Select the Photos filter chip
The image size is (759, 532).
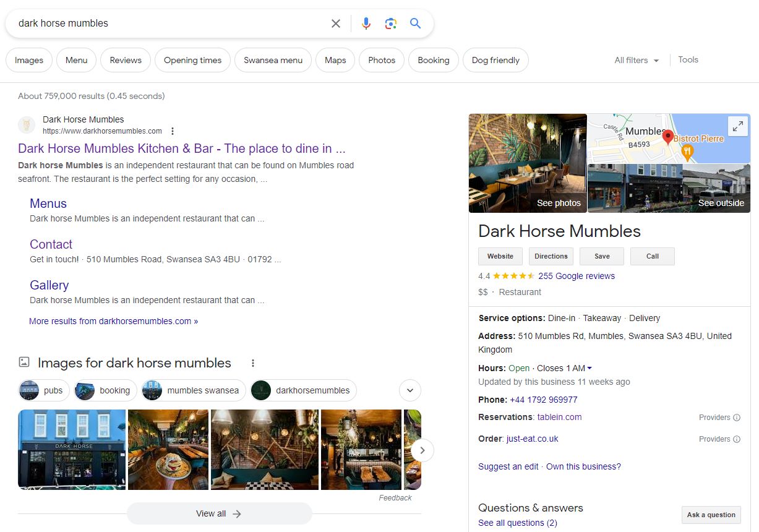point(382,60)
